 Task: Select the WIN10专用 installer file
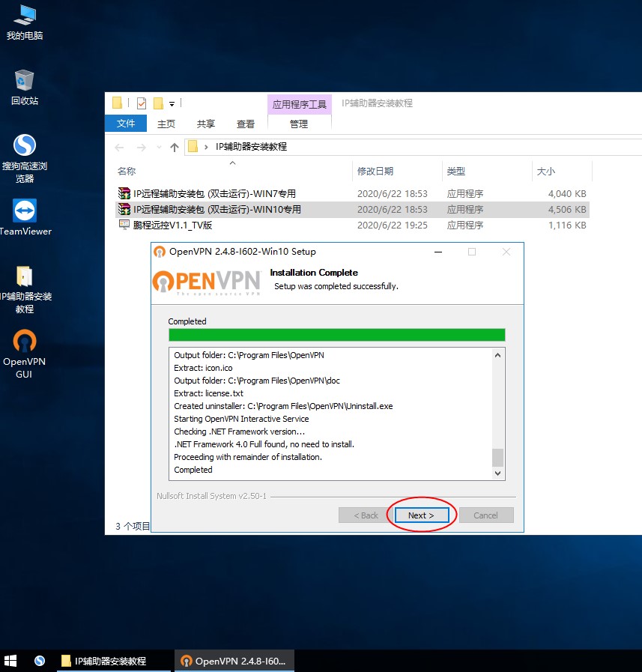pos(352,210)
